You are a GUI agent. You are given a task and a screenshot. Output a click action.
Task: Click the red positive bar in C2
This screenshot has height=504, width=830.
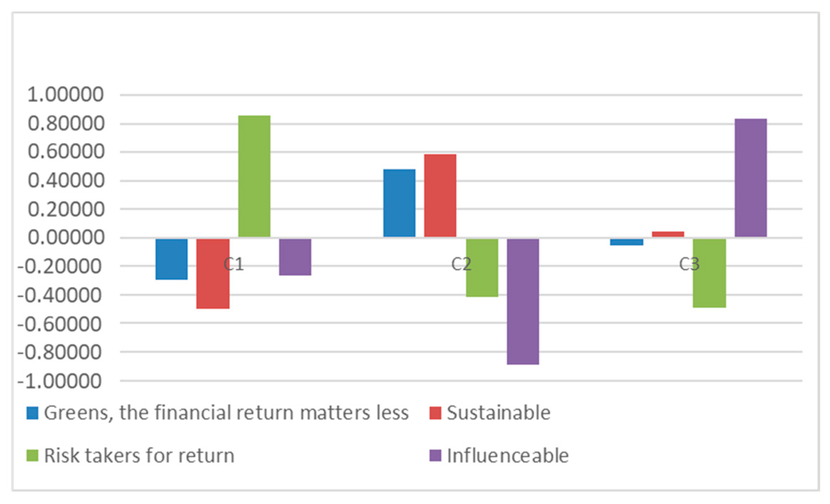[440, 196]
